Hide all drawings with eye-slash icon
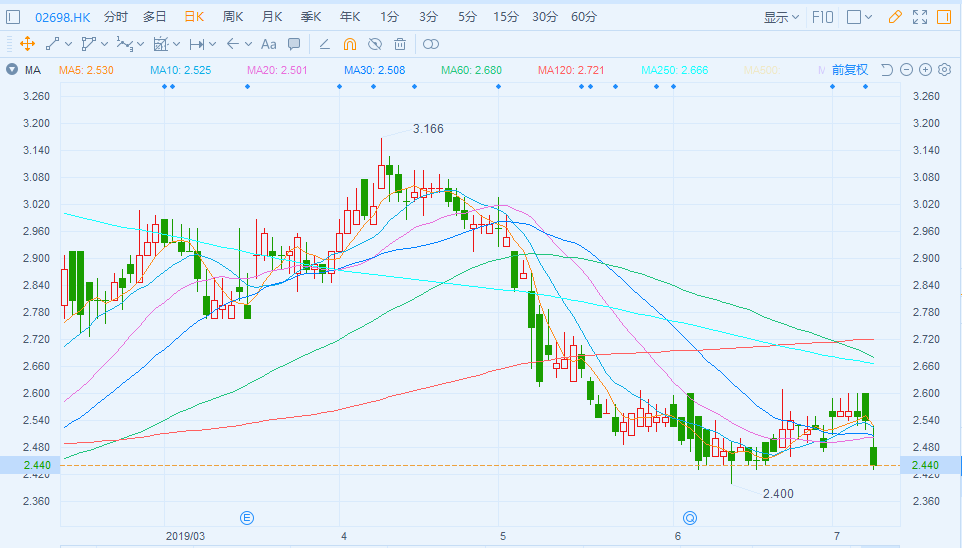Viewport: 962px width, 548px height. pos(375,44)
